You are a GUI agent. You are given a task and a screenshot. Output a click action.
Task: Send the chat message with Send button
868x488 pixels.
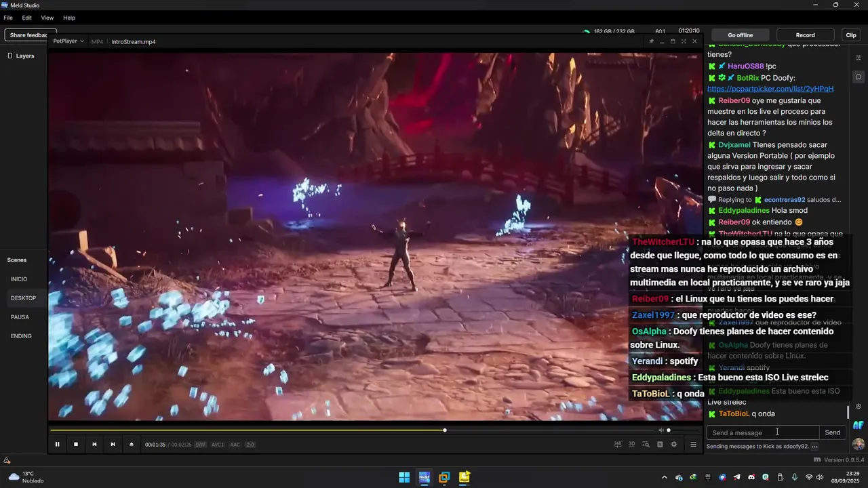tap(832, 432)
